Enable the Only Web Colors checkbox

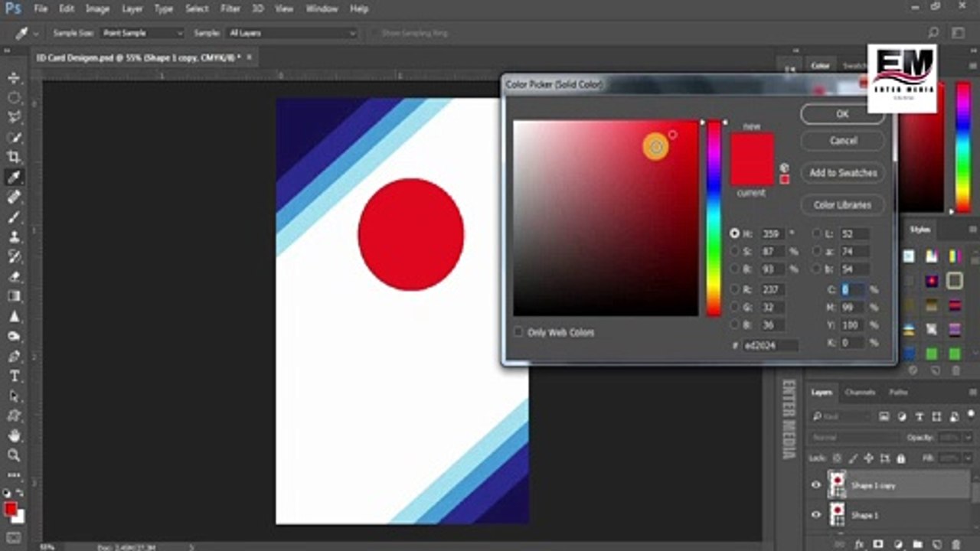click(x=518, y=332)
